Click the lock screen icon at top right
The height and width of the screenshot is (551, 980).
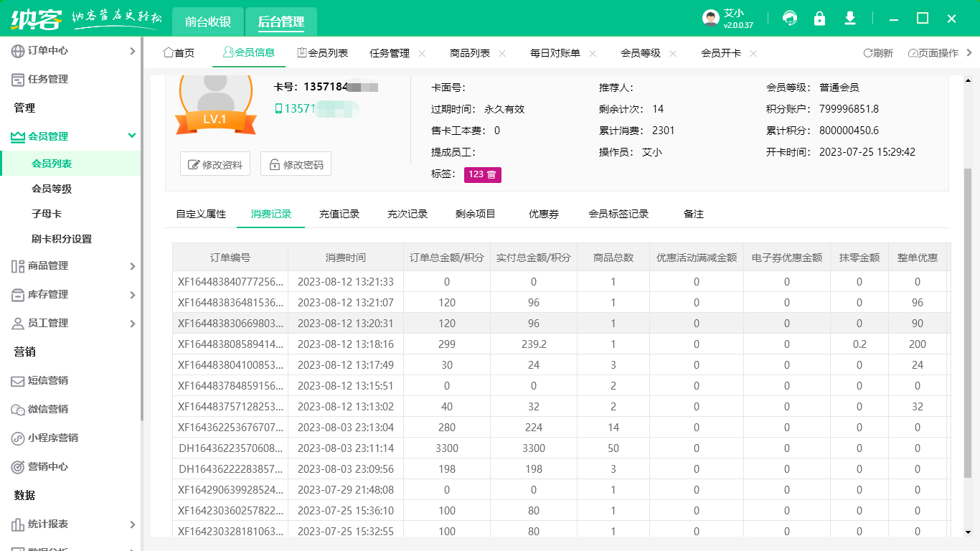pyautogui.click(x=819, y=18)
